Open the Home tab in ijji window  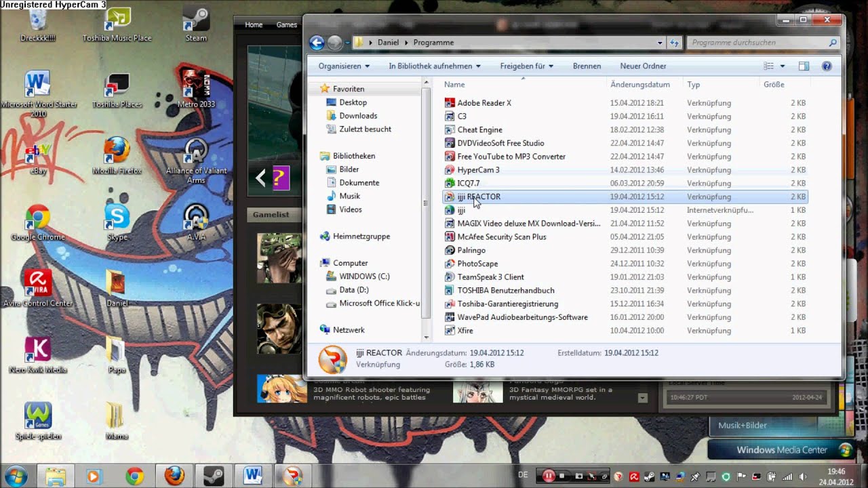254,24
